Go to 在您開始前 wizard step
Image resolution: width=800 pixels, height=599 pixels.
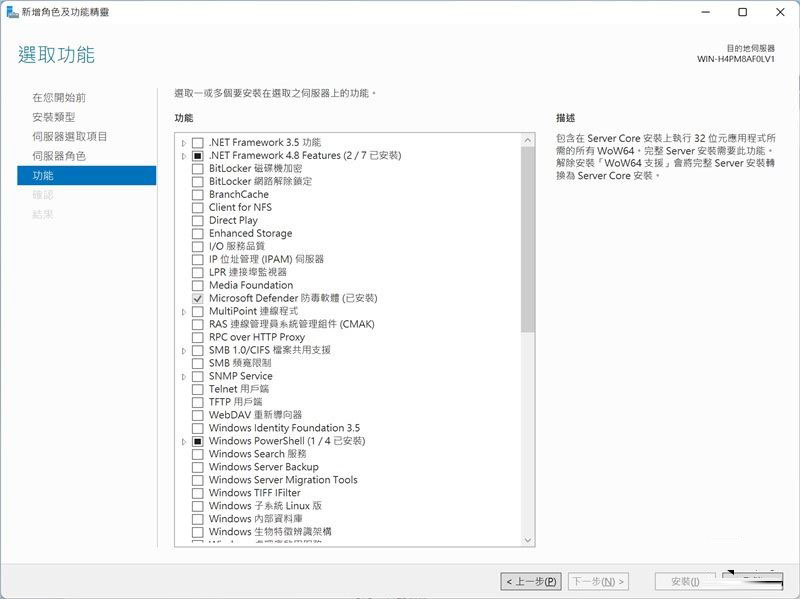[58, 98]
